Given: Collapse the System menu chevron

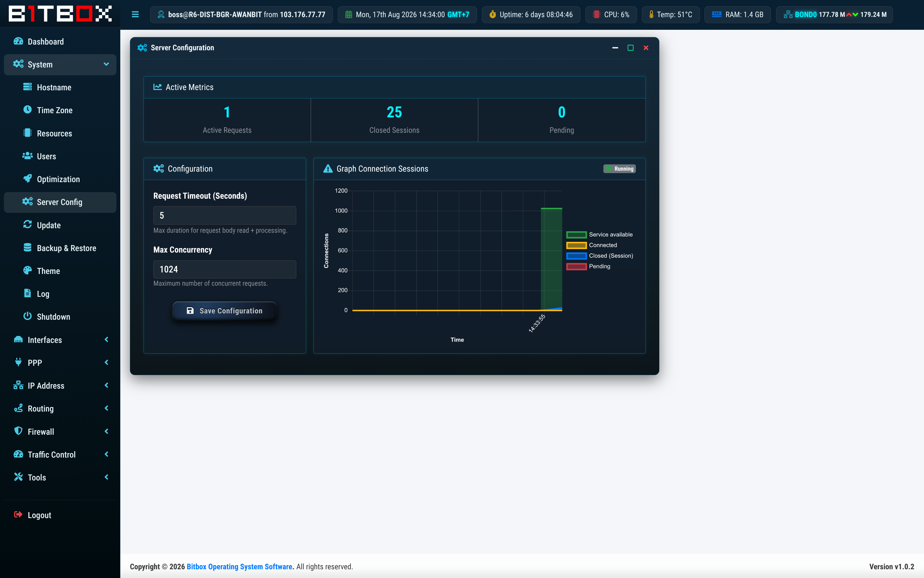Looking at the screenshot, I should tap(106, 64).
